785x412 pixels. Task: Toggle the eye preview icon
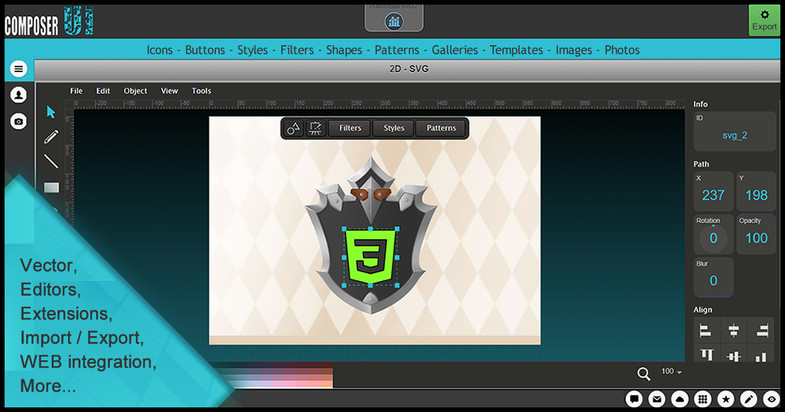pyautogui.click(x=771, y=399)
